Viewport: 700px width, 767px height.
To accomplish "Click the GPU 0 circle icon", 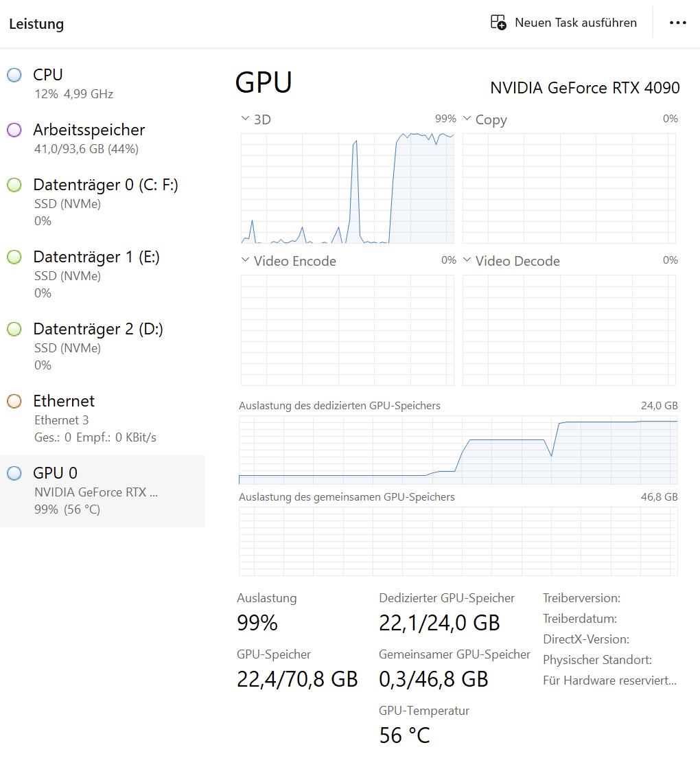I will click(x=14, y=473).
